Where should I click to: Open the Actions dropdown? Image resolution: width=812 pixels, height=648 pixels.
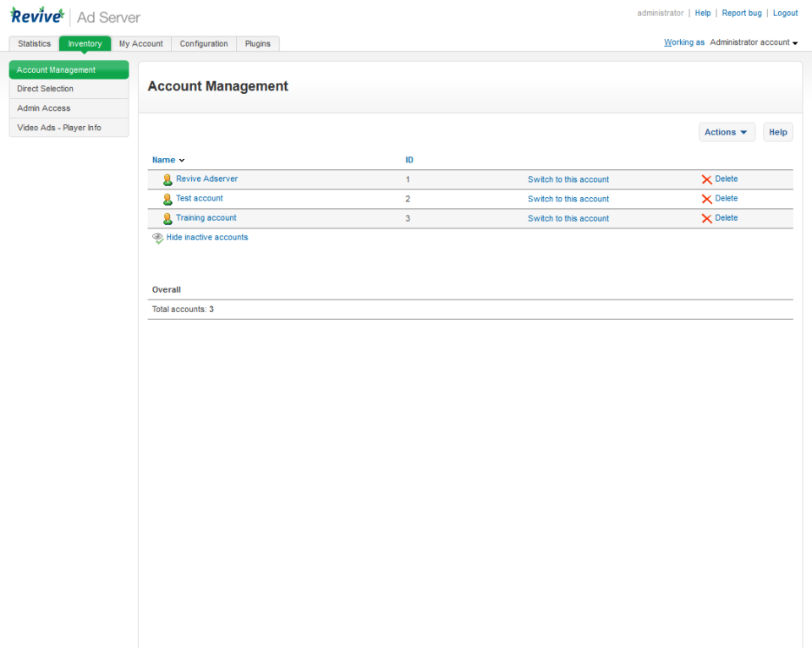pos(727,132)
